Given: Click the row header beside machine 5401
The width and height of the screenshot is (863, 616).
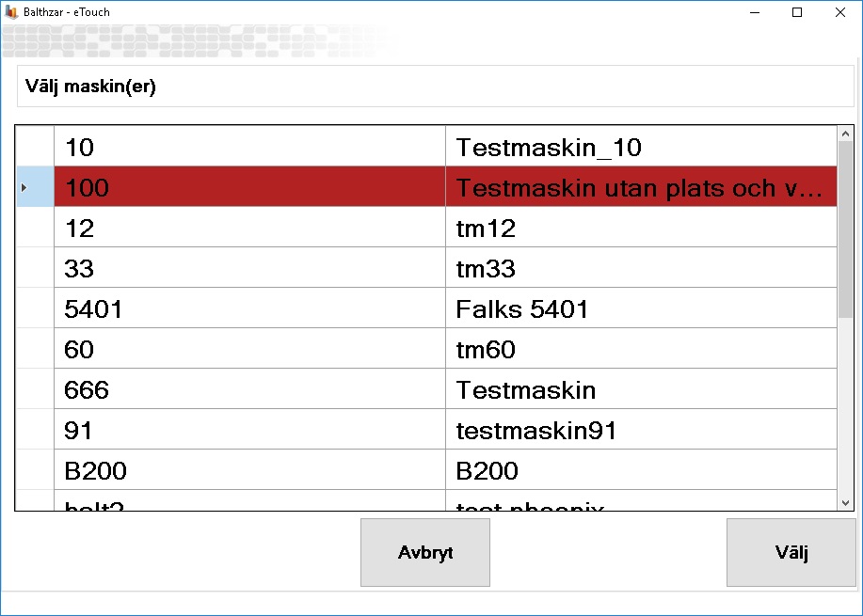Looking at the screenshot, I should pos(34,309).
